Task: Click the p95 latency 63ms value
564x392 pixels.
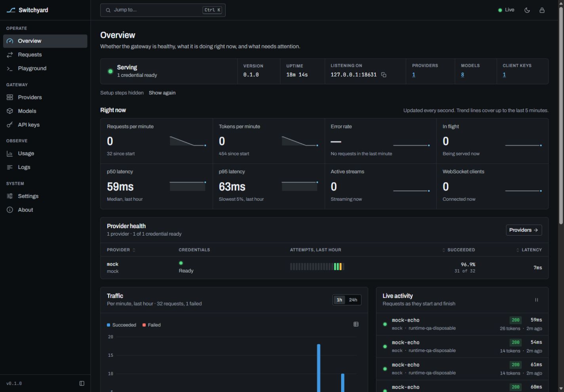Action: [232, 186]
